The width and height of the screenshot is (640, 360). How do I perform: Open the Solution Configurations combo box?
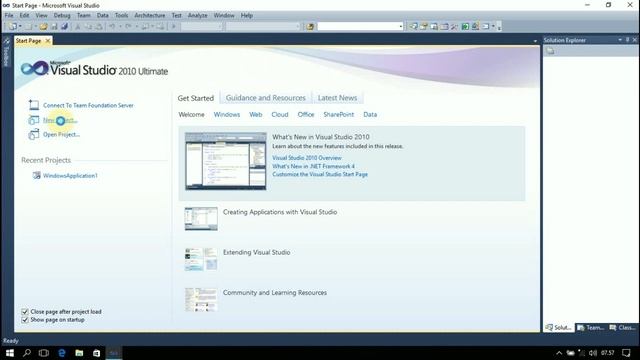coord(202,27)
